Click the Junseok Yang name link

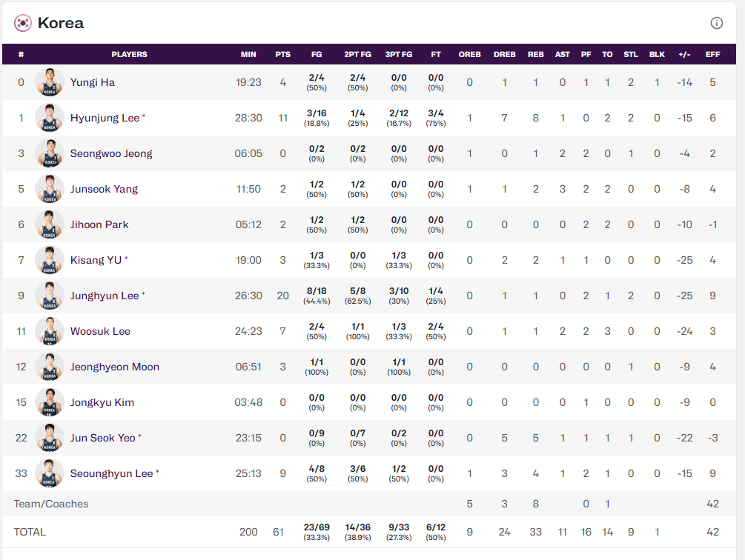104,189
